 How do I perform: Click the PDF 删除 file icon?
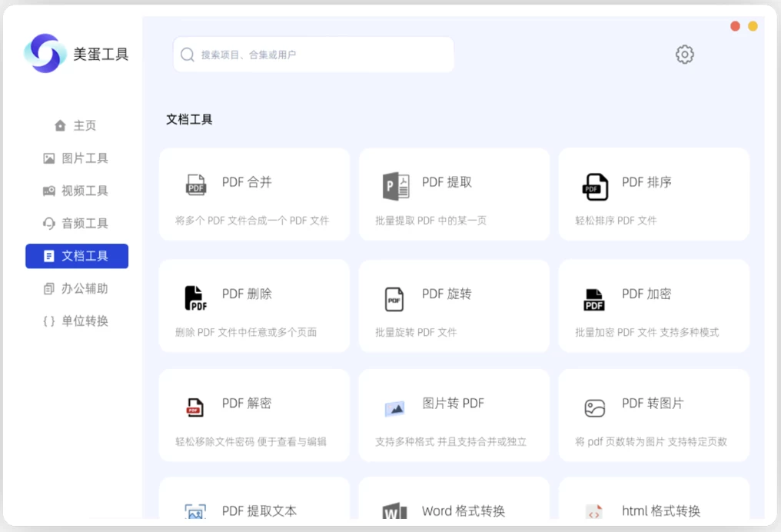[196, 298]
